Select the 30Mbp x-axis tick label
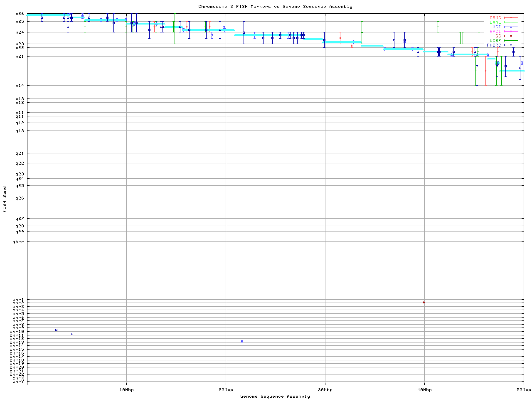This screenshot has width=532, height=399. (x=325, y=390)
